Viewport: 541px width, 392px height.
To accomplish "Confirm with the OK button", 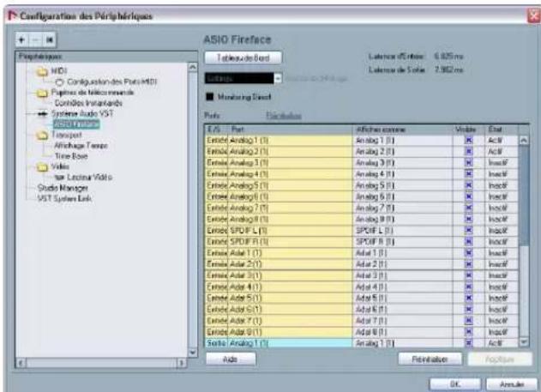I will [x=455, y=384].
